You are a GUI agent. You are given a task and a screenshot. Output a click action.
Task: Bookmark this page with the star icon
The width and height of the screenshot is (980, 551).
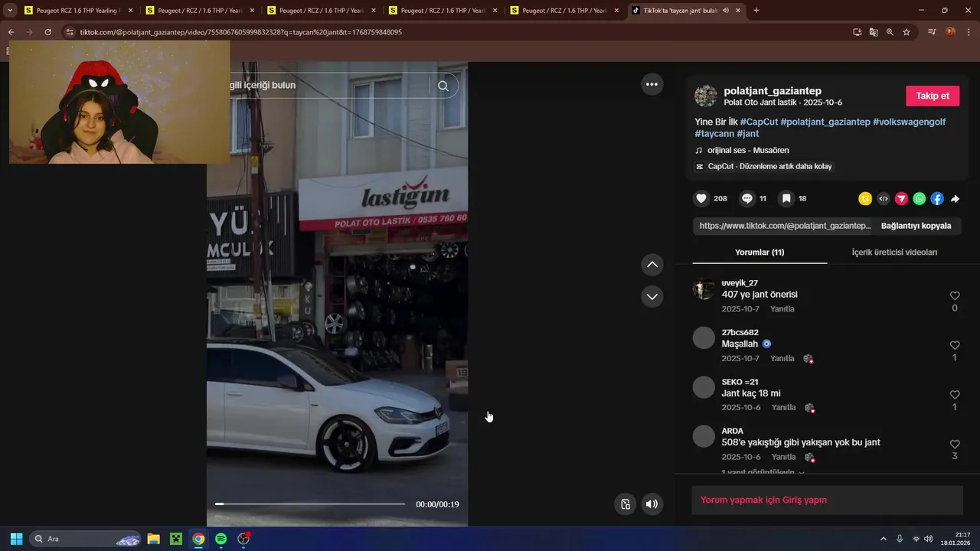pos(906,32)
